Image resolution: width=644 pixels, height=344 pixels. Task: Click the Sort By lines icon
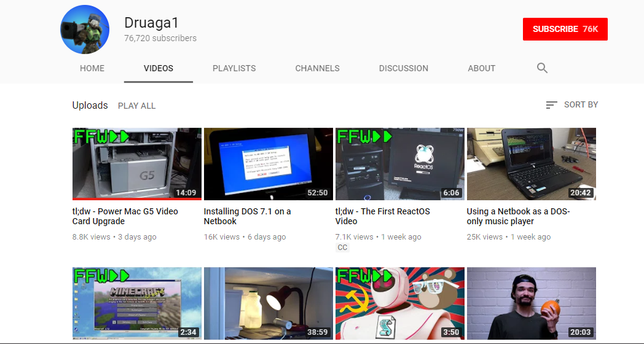[551, 105]
